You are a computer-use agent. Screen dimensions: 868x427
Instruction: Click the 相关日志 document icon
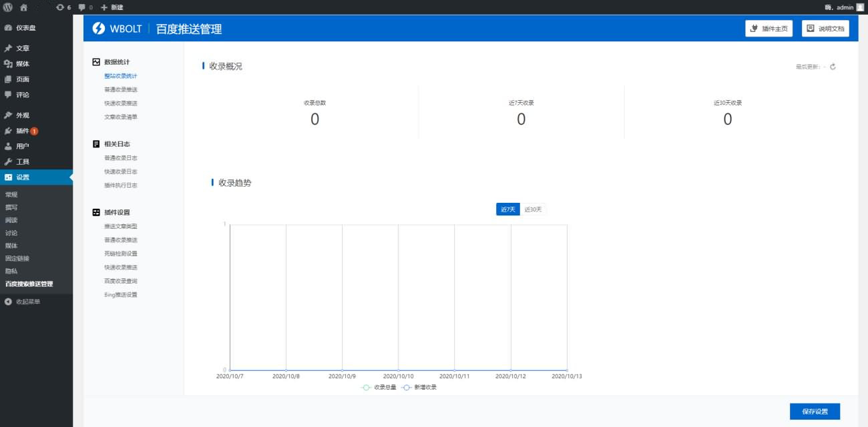point(96,144)
